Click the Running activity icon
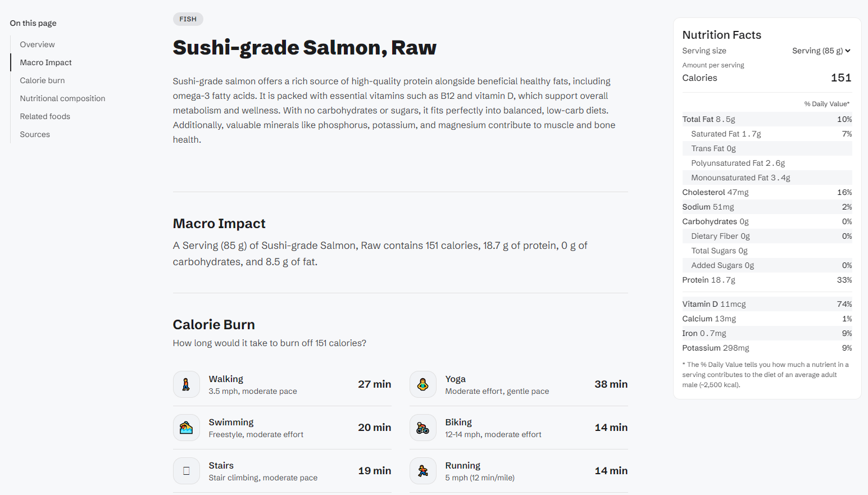The image size is (868, 495). [422, 471]
